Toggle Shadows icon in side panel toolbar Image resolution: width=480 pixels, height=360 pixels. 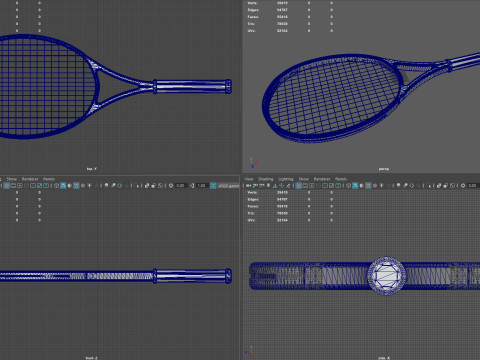coord(388,186)
